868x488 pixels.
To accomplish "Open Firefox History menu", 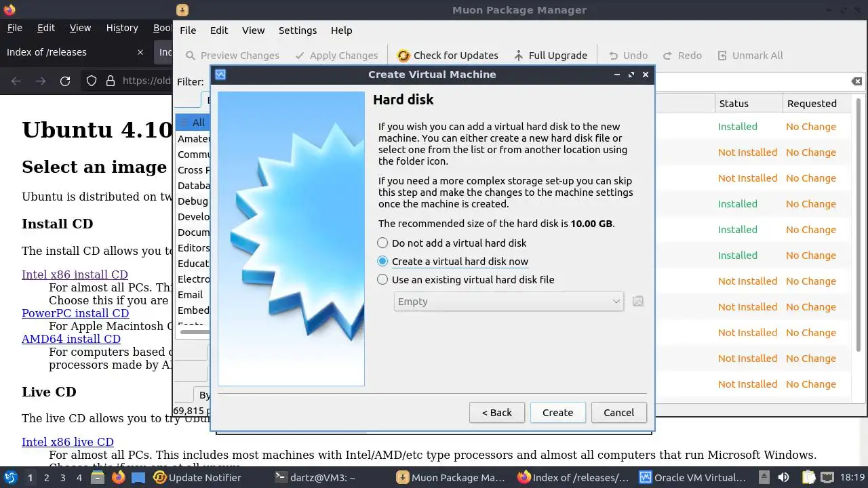I will point(122,28).
